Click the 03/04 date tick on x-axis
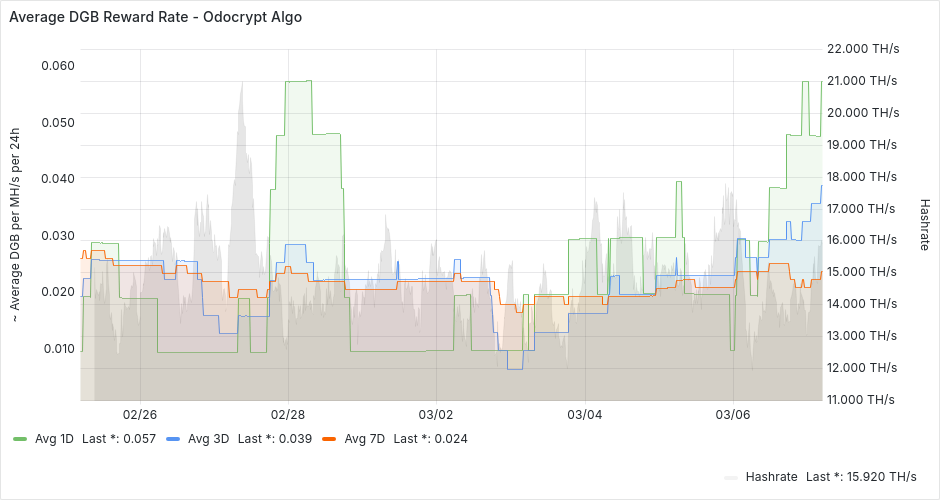The width and height of the screenshot is (940, 500). coord(584,414)
